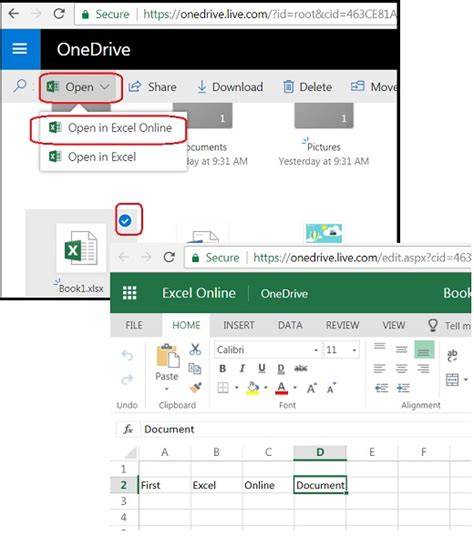This screenshot has height=536, width=474.
Task: Click the OneDrive link in Excel header
Action: pyautogui.click(x=284, y=294)
